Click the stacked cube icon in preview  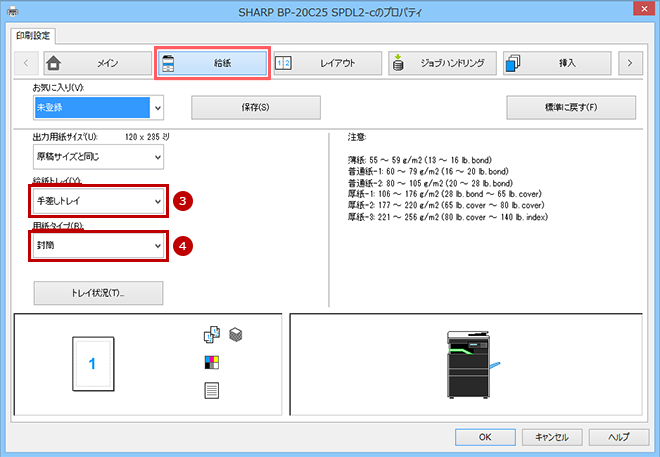236,335
